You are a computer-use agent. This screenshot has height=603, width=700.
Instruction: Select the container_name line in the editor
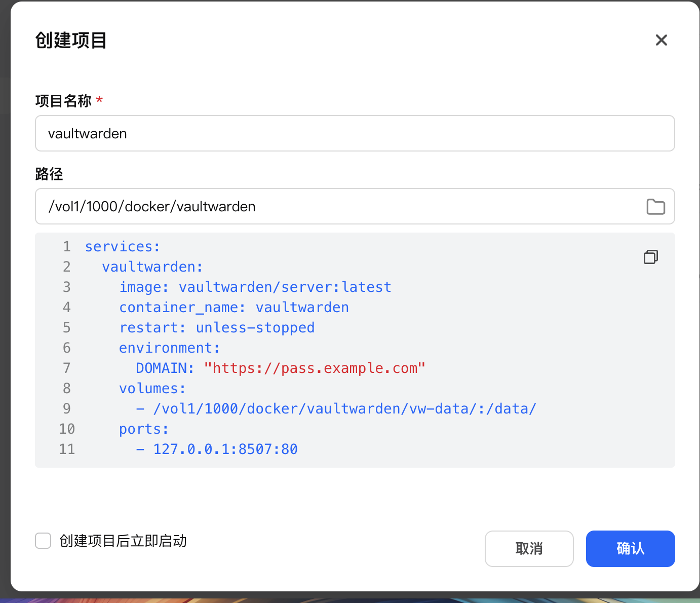pos(234,308)
